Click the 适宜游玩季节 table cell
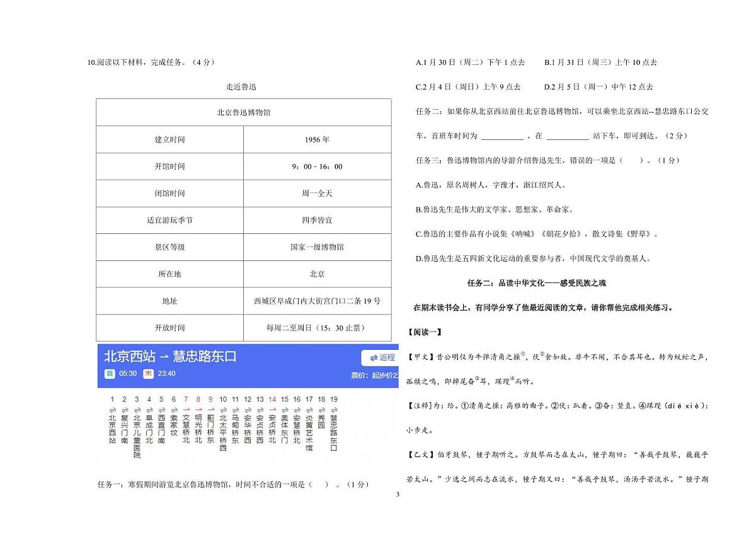This screenshot has height=534, width=756. click(169, 220)
